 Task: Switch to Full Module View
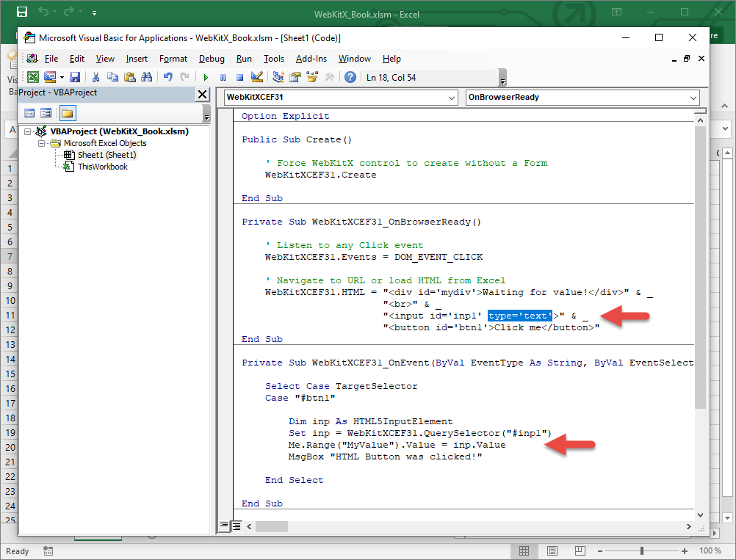(x=236, y=526)
